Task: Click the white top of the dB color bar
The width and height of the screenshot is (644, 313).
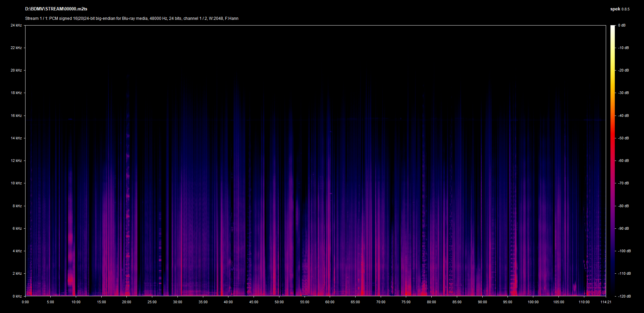Action: [613, 27]
